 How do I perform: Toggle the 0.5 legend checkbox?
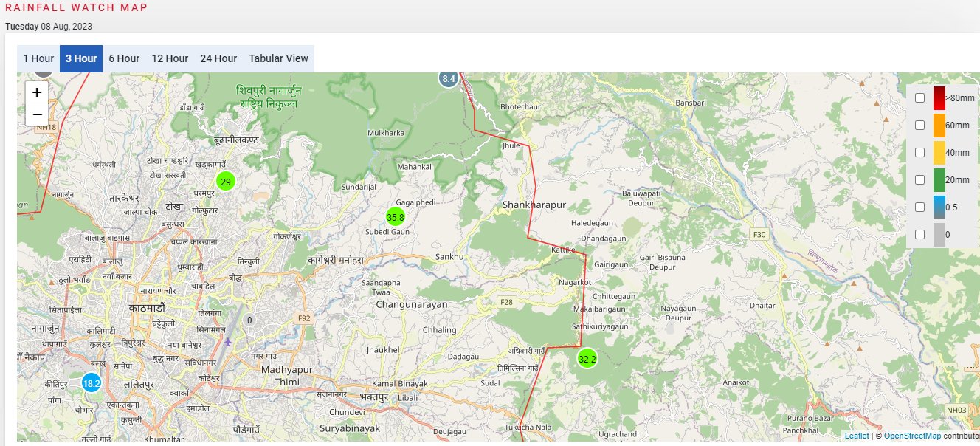[919, 207]
